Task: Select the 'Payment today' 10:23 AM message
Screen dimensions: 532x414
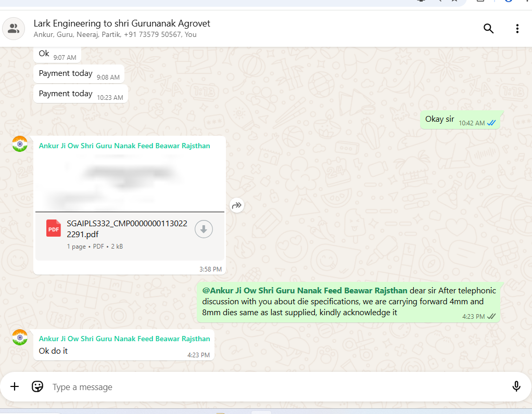Action: (66, 94)
